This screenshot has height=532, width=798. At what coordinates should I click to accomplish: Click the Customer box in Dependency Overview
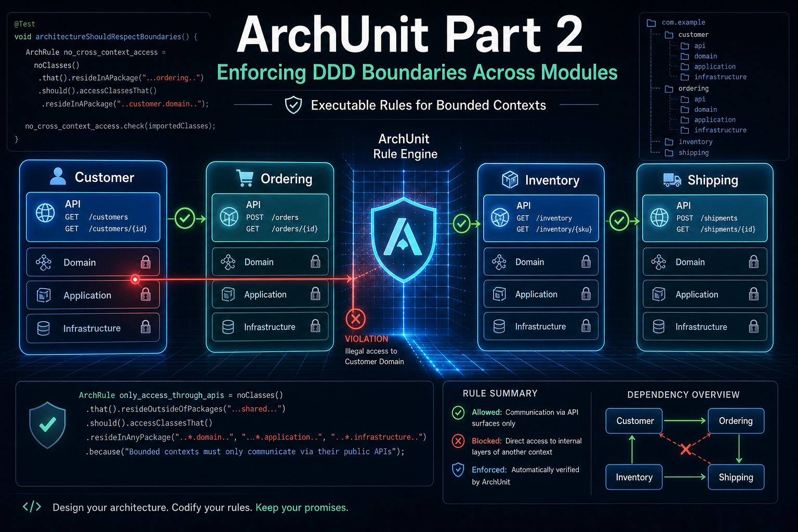(x=634, y=421)
